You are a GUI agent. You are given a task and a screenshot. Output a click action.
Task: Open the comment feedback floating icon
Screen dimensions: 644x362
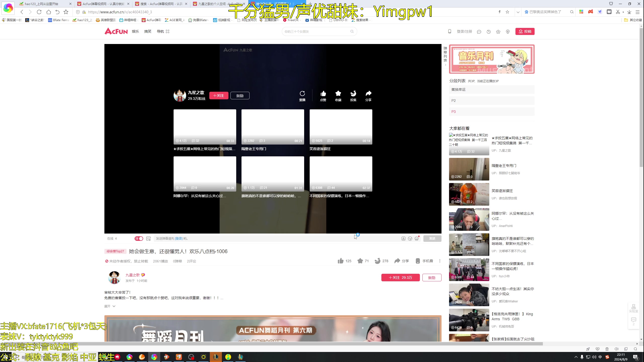click(633, 321)
